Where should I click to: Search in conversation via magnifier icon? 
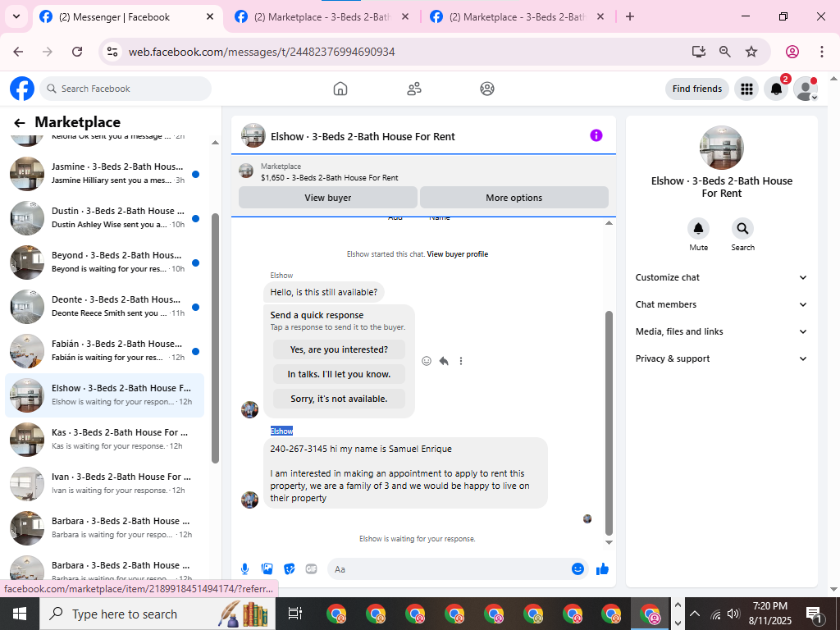click(742, 229)
